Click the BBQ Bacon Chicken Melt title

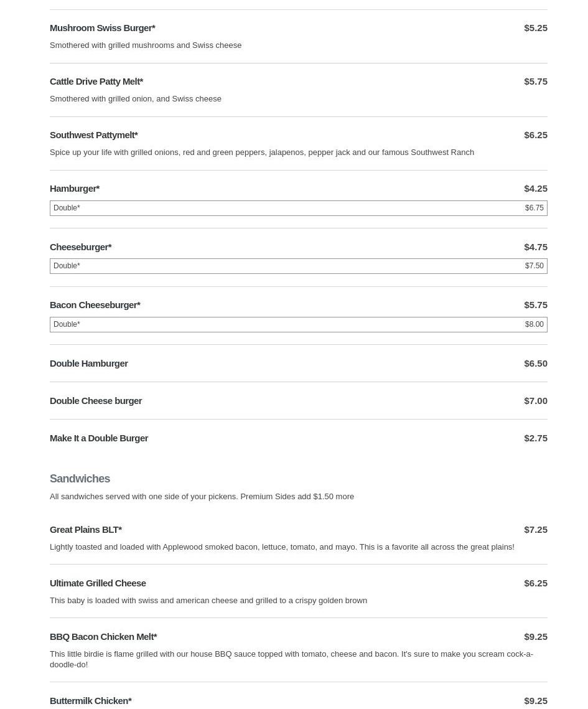pyautogui.click(x=103, y=637)
